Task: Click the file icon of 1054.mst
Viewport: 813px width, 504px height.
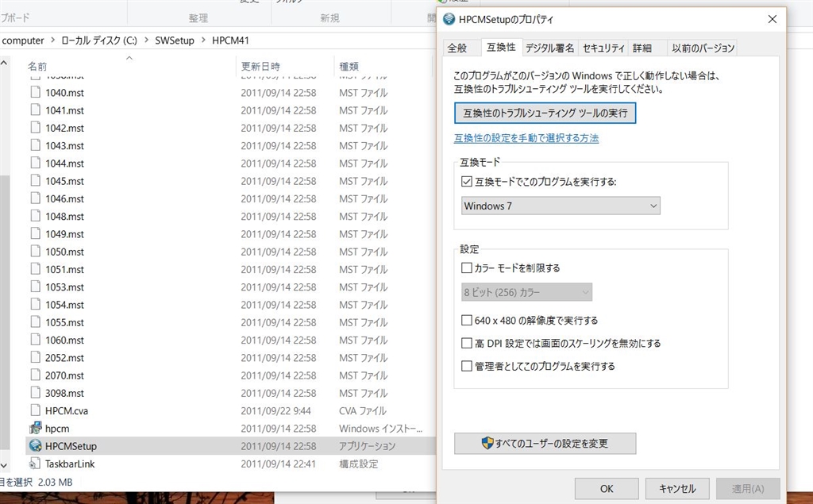Action: coord(35,304)
